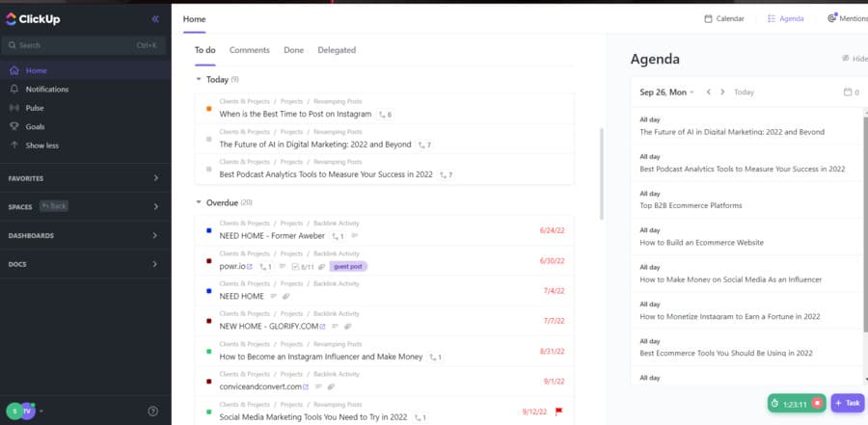
Task: Toggle status square for Instagram posting task
Action: (209, 109)
